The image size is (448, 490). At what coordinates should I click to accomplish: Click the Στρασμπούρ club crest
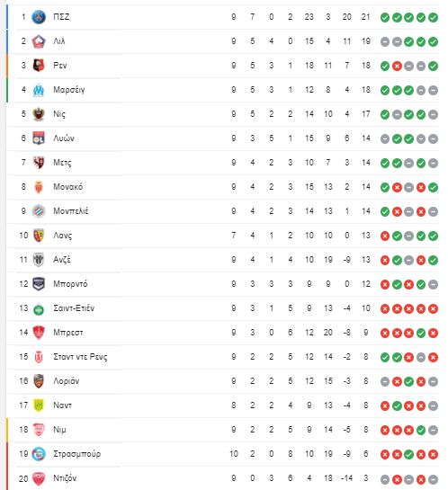(39, 454)
